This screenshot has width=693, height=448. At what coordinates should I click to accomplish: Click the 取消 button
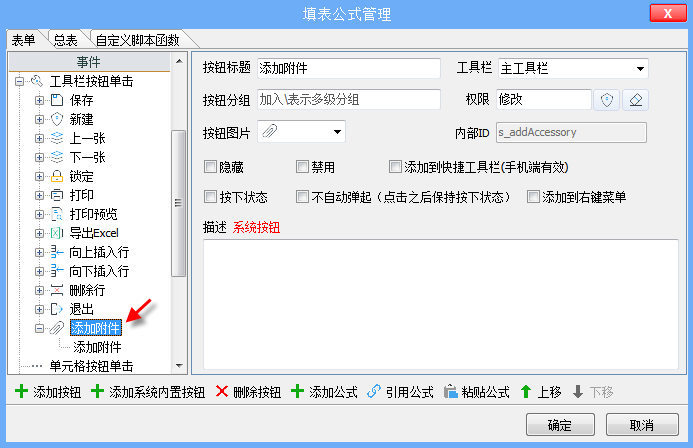(x=642, y=425)
